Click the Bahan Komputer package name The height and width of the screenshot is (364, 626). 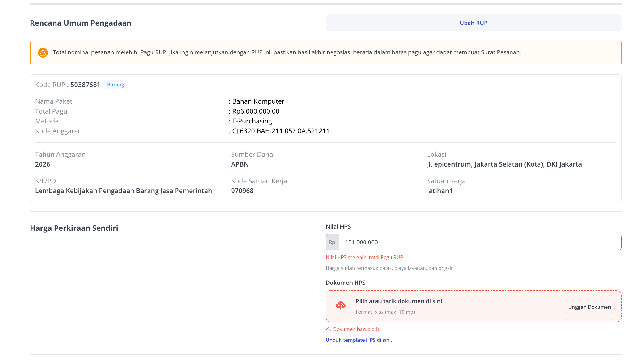click(258, 101)
